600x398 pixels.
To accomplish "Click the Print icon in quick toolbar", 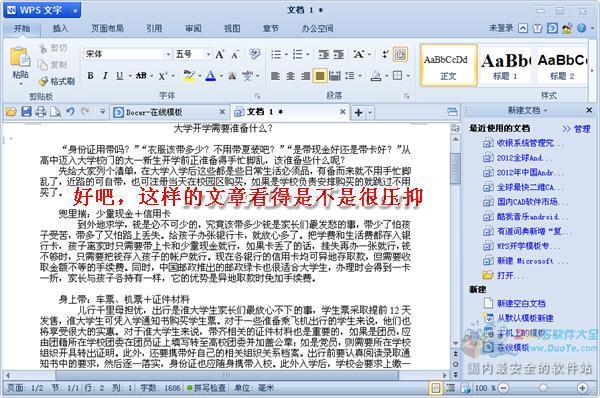I will click(41, 112).
